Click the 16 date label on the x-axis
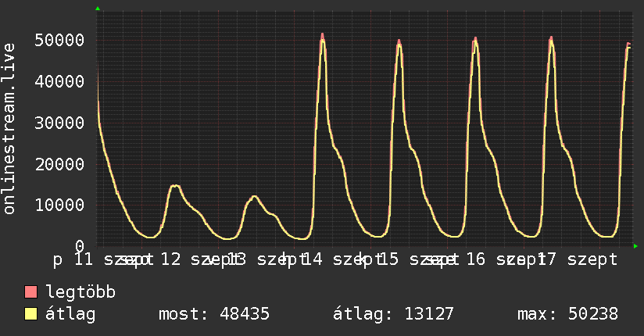The height and width of the screenshot is (336, 644). click(476, 259)
